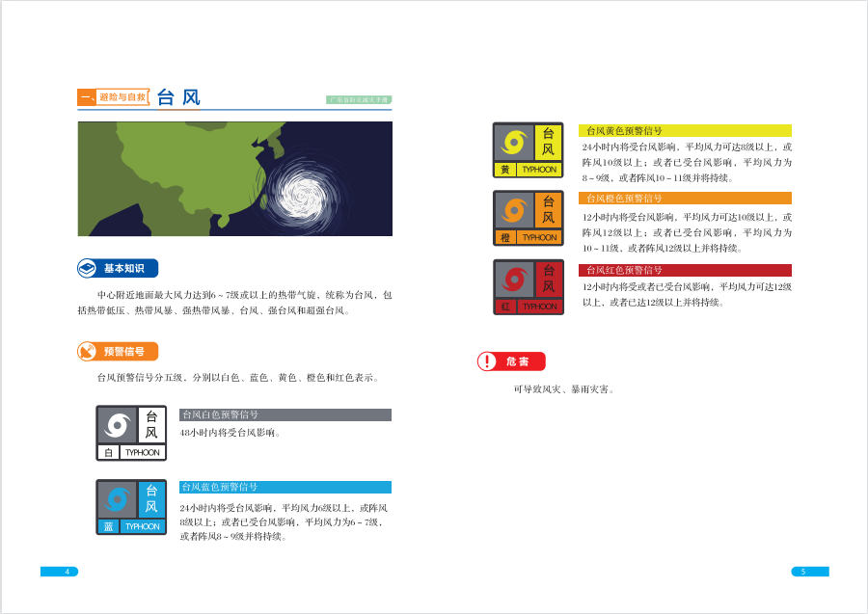Click the green handbook label in header
This screenshot has height=614, width=868.
pyautogui.click(x=358, y=99)
